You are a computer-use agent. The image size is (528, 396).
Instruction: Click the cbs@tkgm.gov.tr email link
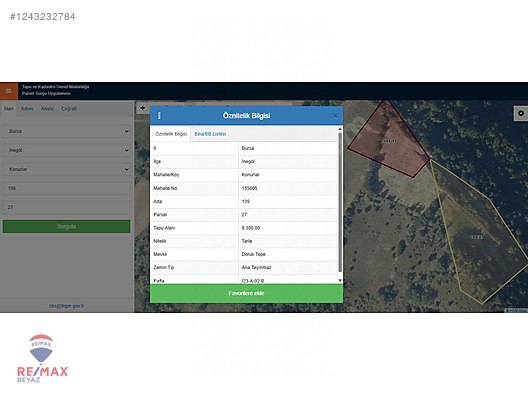pos(66,306)
